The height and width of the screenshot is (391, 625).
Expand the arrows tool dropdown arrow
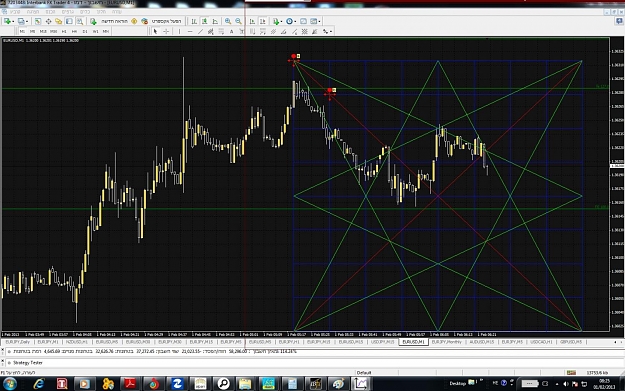point(331,31)
